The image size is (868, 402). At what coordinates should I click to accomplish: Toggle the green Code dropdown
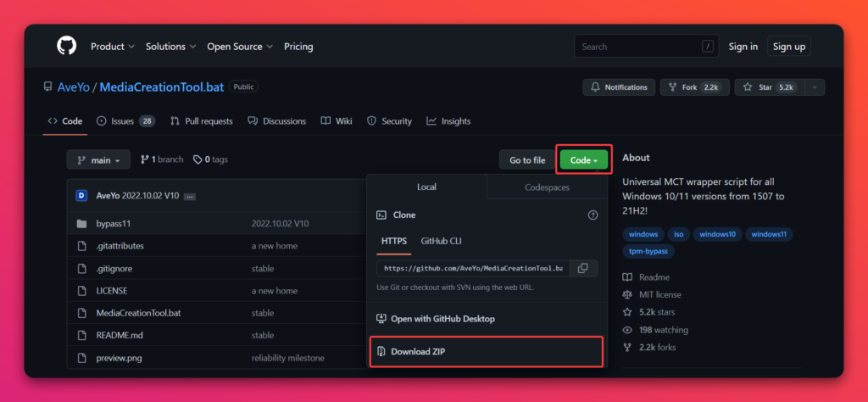[584, 160]
